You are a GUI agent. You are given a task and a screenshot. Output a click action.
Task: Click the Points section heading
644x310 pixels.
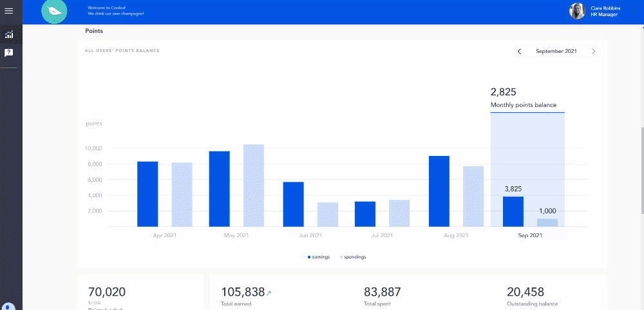pyautogui.click(x=94, y=31)
